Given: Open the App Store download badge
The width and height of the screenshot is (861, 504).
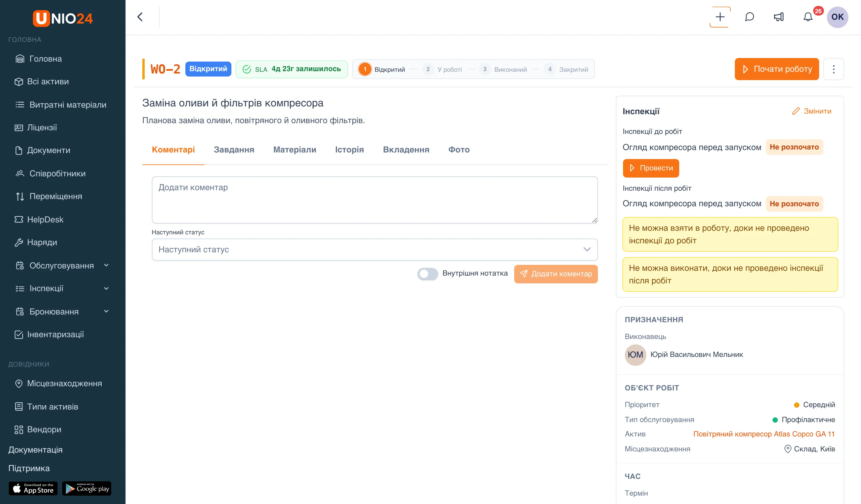Looking at the screenshot, I should [x=33, y=488].
